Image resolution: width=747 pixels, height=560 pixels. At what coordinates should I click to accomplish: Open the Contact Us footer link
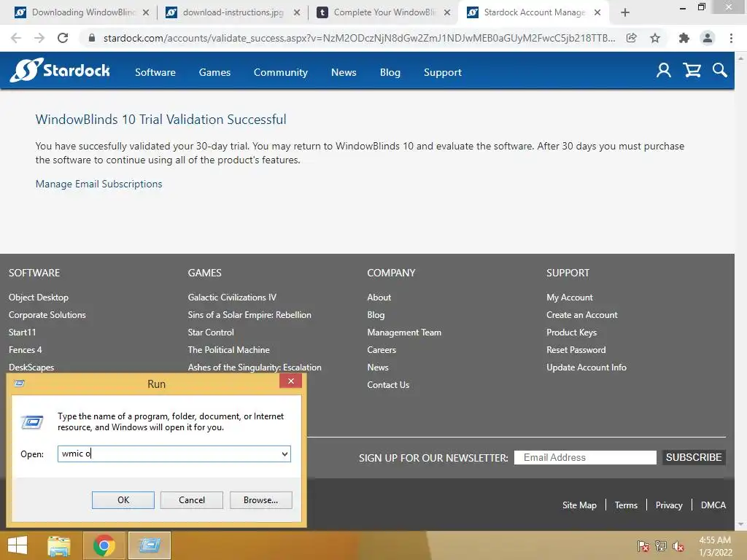(388, 385)
